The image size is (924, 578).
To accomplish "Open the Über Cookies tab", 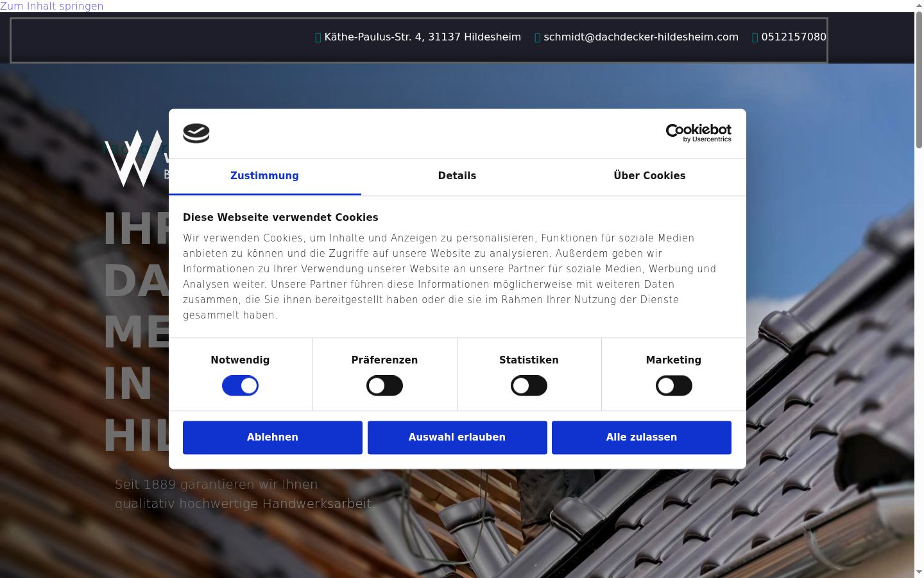I will (x=649, y=176).
